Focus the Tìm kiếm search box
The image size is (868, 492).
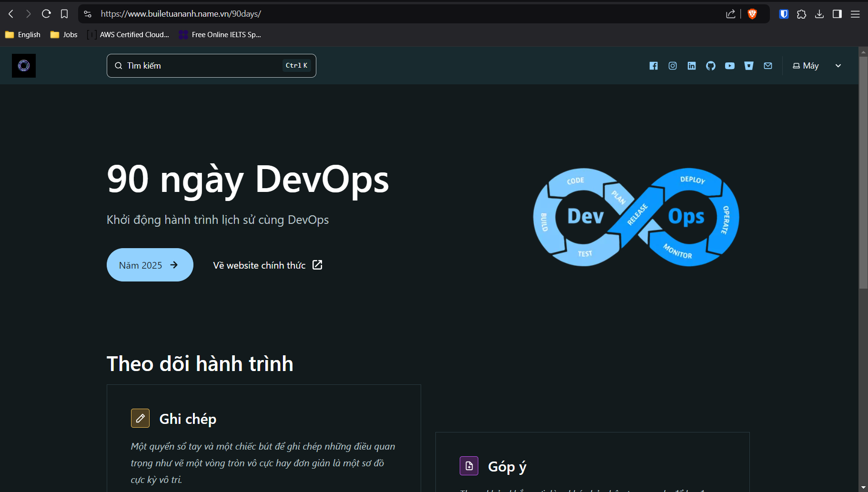212,66
